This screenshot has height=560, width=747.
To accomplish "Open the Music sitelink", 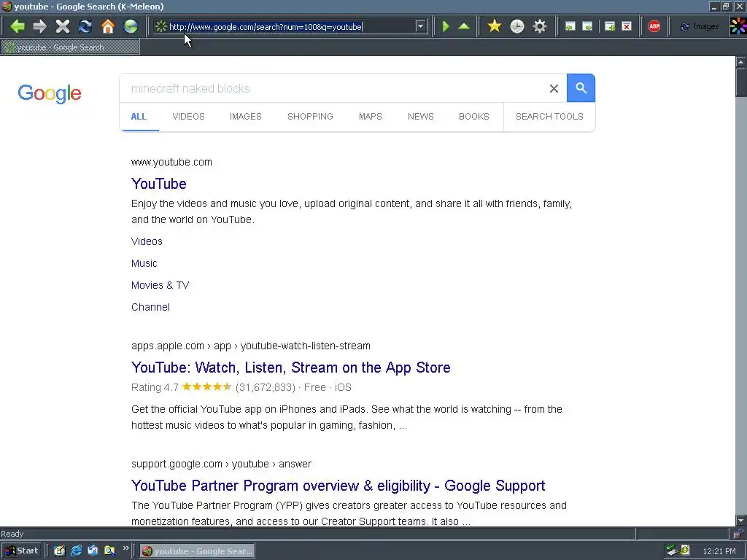I will pos(144,263).
